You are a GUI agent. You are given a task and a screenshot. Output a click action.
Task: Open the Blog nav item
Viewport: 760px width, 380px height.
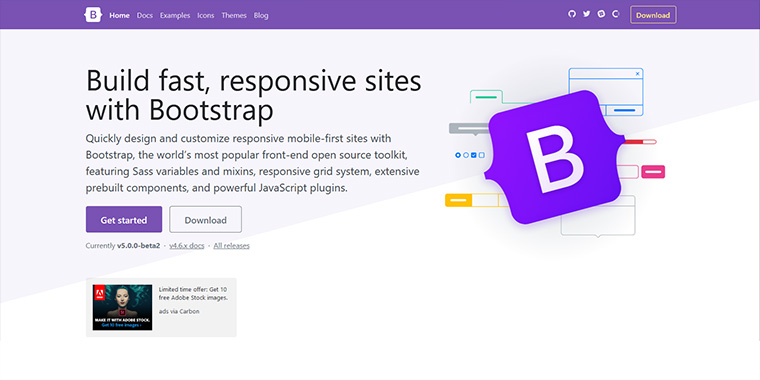(261, 15)
